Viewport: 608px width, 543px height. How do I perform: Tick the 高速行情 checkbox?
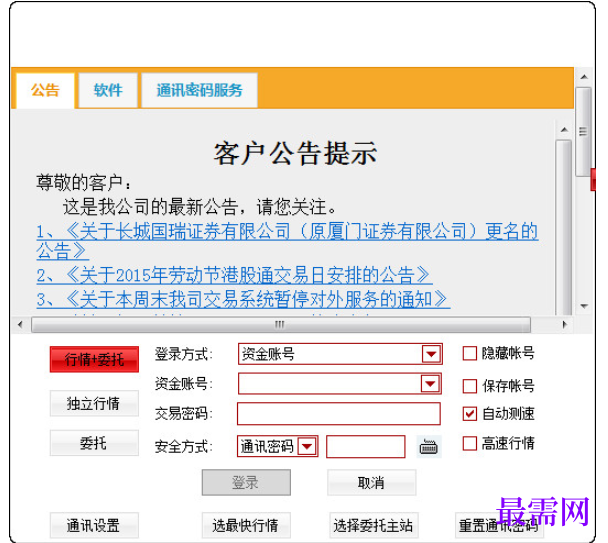[x=470, y=443]
